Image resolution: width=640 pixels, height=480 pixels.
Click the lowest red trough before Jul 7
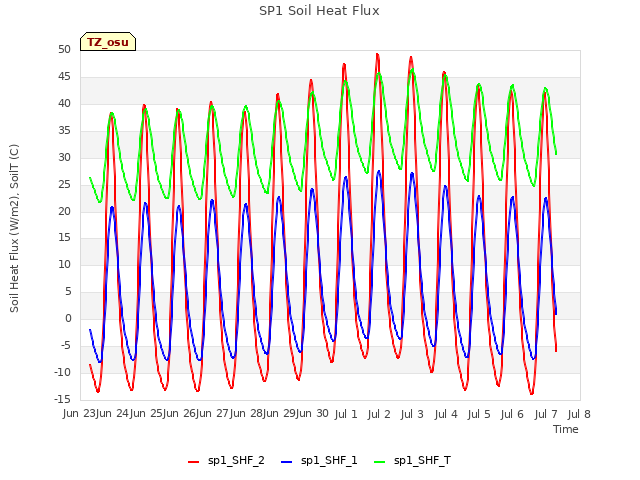531,393
